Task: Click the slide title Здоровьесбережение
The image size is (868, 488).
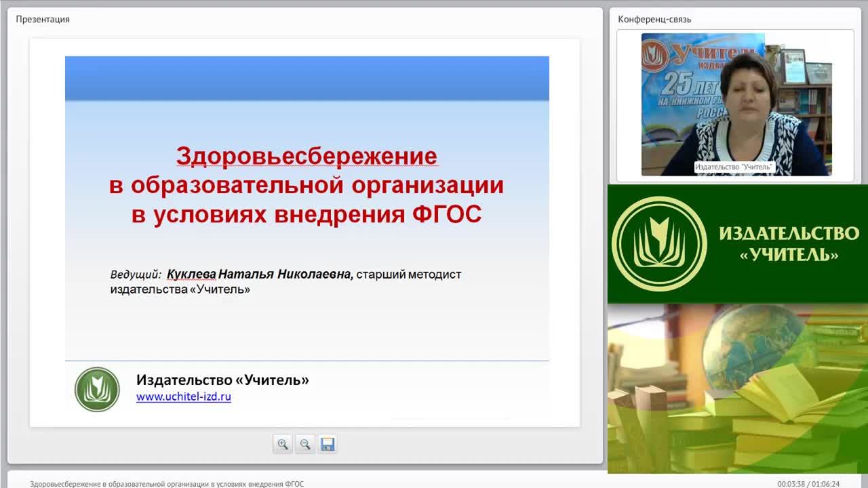Action: coord(307,156)
